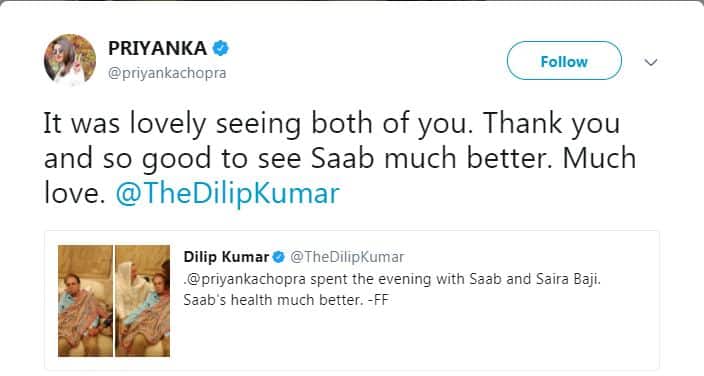Image resolution: width=704 pixels, height=376 pixels.
Task: Click the .@priyankachopra mention in quoted tweet
Action: coord(245,279)
